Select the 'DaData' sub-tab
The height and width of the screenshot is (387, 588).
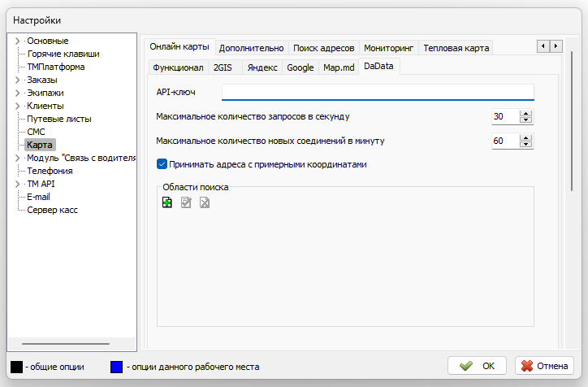pyautogui.click(x=378, y=67)
